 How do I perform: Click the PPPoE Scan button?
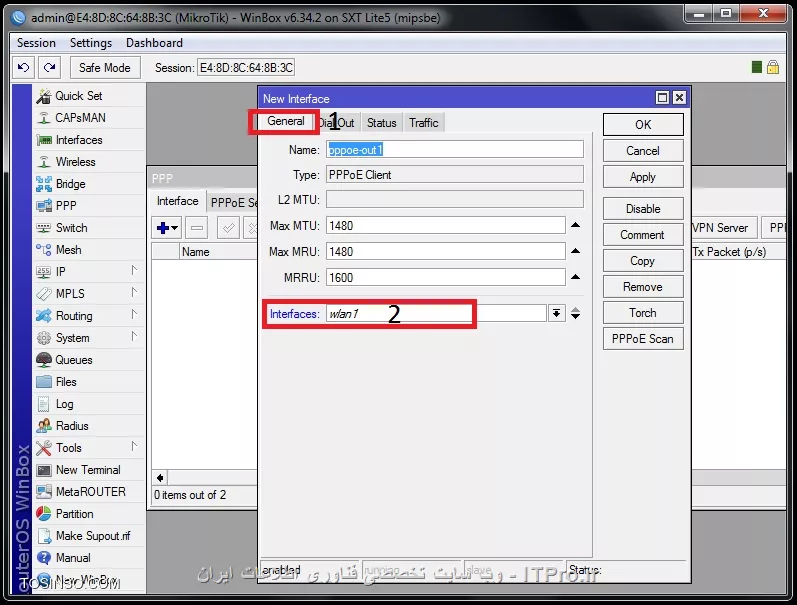(643, 339)
